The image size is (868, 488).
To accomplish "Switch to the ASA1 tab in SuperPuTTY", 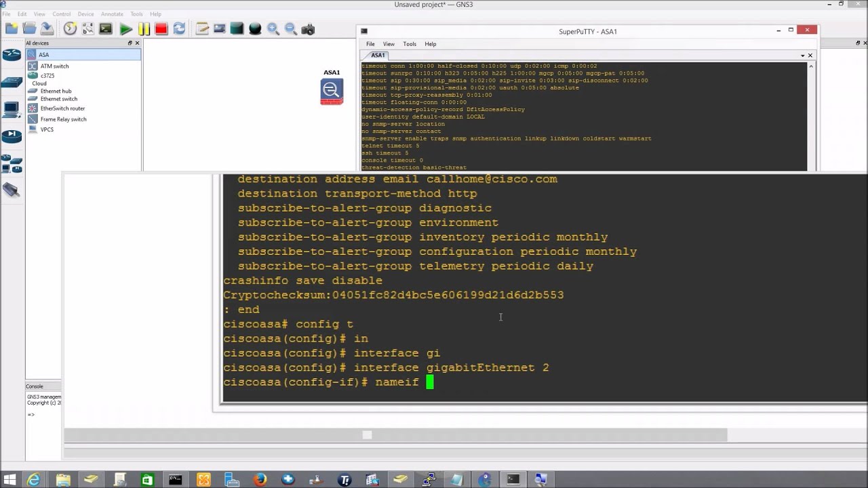I will point(378,55).
